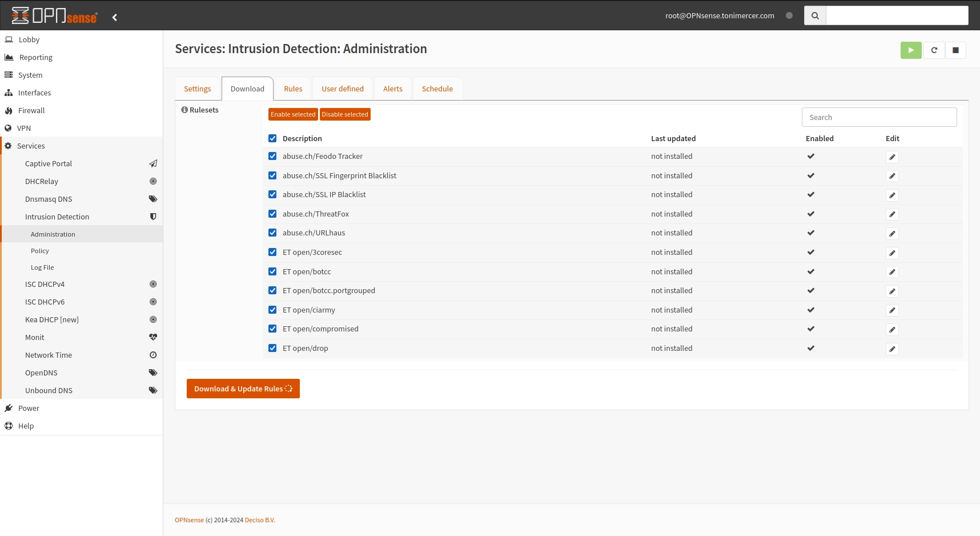Image resolution: width=980 pixels, height=536 pixels.
Task: Edit the abuse.ch/URLhaus ruleset
Action: click(892, 234)
